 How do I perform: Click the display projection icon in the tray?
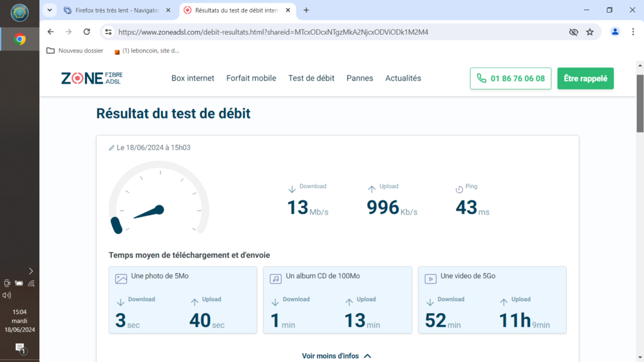7,283
